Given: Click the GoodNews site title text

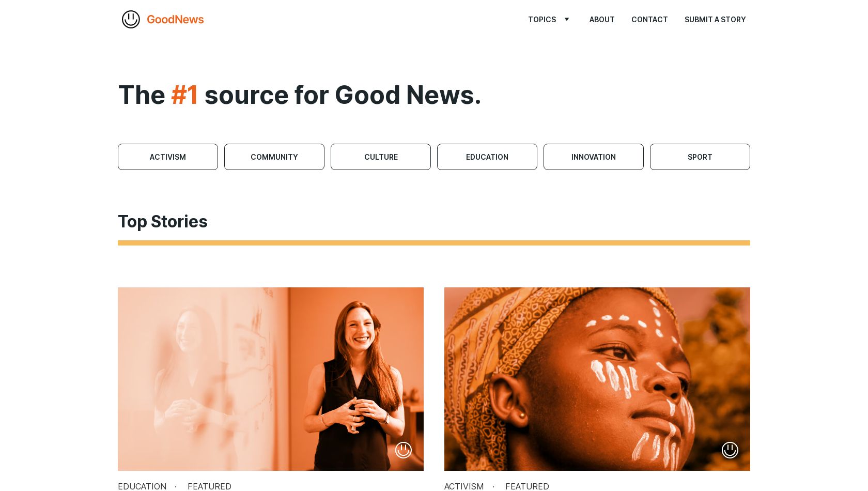Looking at the screenshot, I should [175, 20].
